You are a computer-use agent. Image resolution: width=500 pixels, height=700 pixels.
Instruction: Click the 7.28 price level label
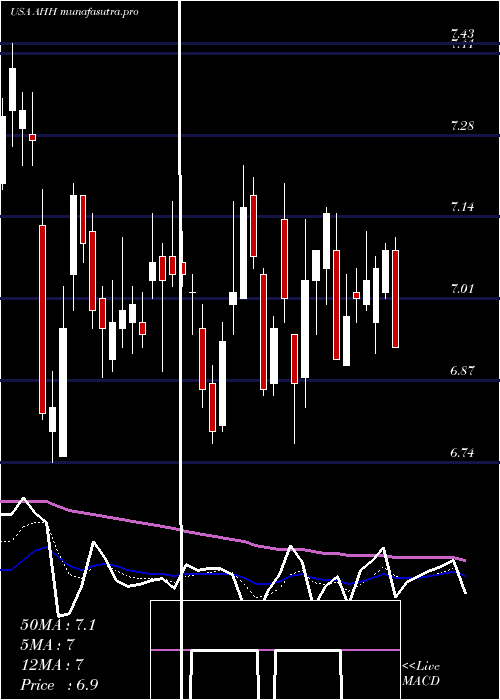[x=462, y=125]
